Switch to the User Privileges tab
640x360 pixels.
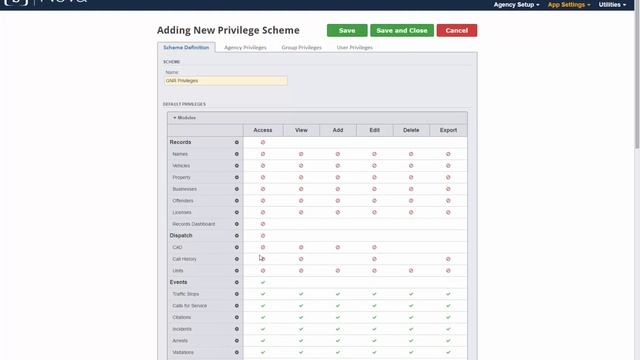[355, 48]
